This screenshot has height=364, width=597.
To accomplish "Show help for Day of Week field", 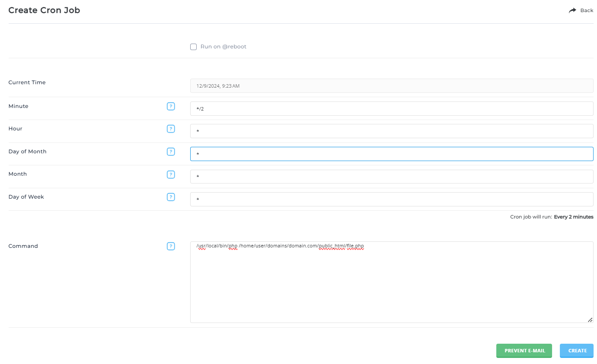I will coord(171,197).
